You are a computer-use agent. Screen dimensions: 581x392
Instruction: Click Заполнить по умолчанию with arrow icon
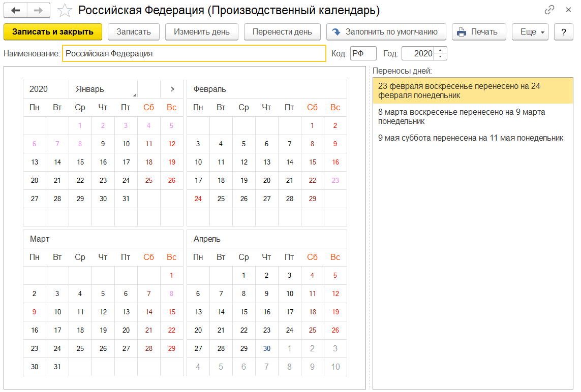coord(386,31)
